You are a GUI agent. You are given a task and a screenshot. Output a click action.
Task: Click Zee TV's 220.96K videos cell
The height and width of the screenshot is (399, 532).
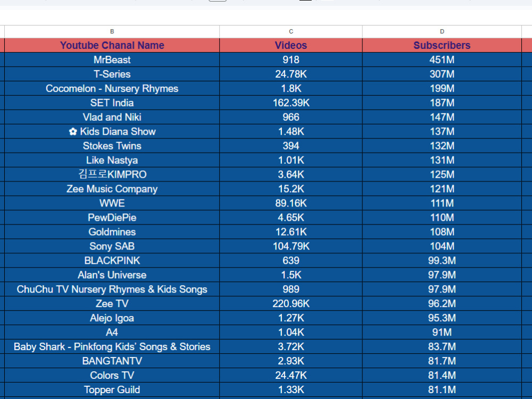coord(291,303)
